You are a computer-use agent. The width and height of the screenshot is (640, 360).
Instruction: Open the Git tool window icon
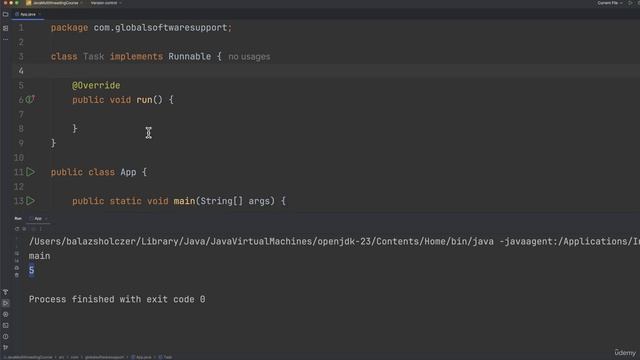click(5, 347)
